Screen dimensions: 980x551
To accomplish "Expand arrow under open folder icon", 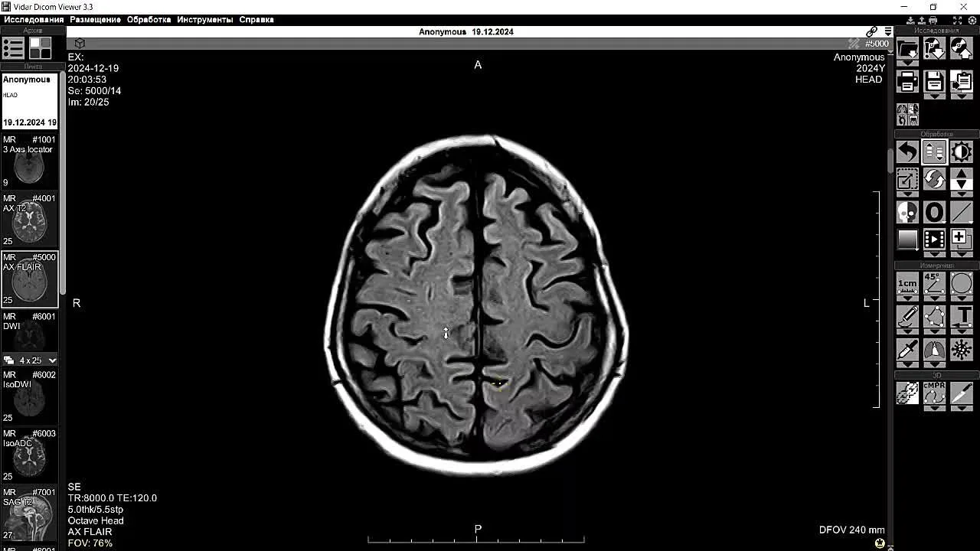I will [907, 63].
